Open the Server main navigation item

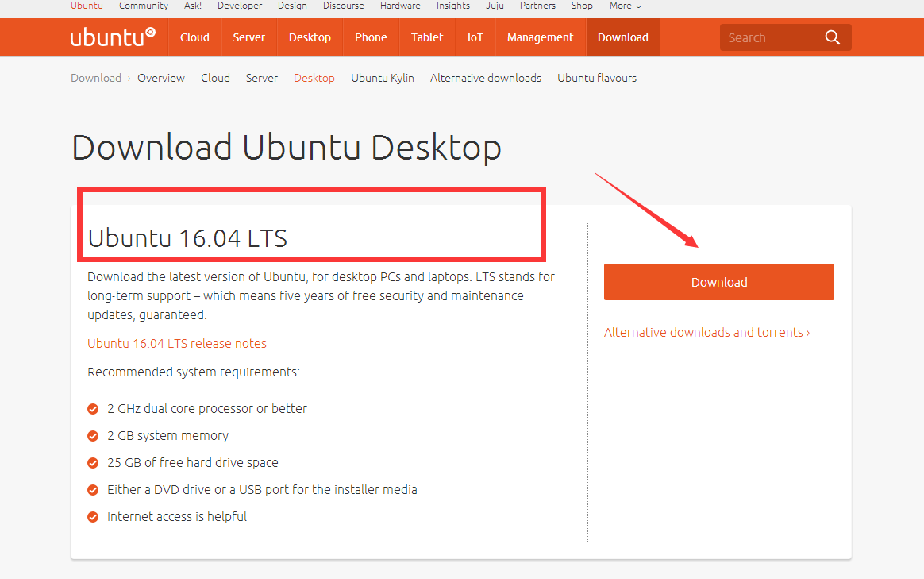[248, 37]
